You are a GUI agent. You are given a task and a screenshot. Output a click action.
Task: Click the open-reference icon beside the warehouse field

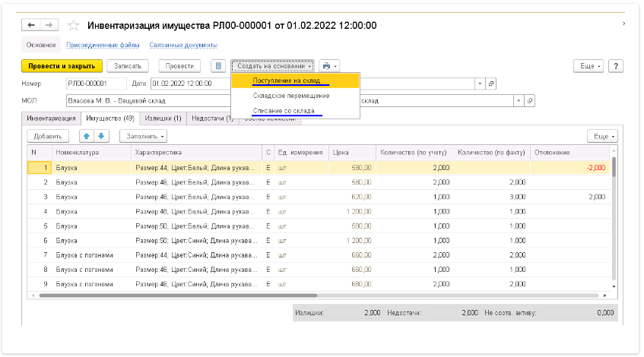click(530, 100)
